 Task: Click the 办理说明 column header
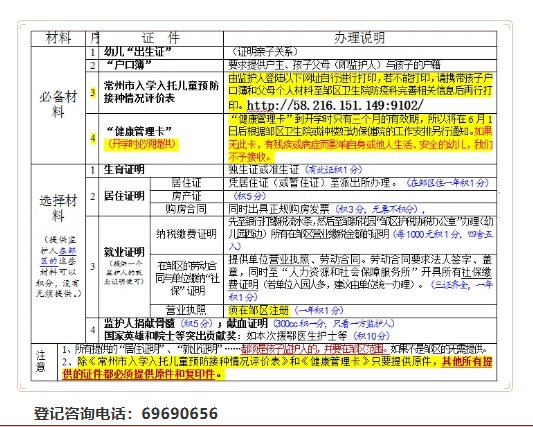click(x=360, y=38)
